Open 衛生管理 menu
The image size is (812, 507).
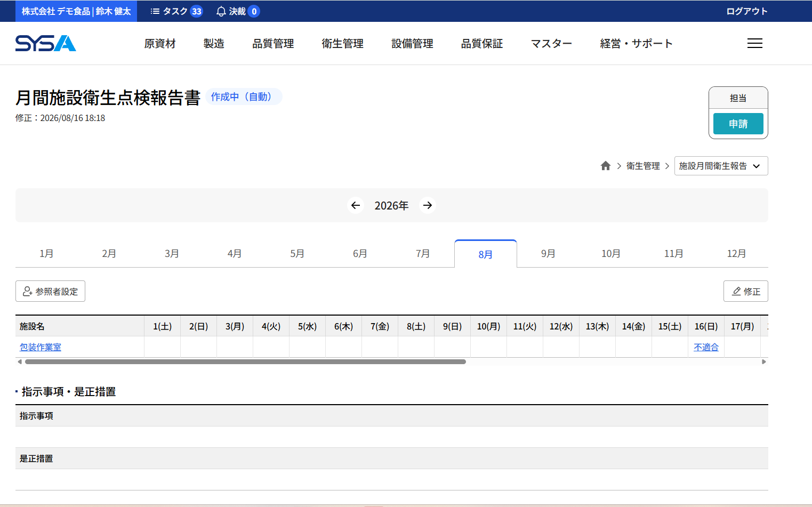(343, 44)
